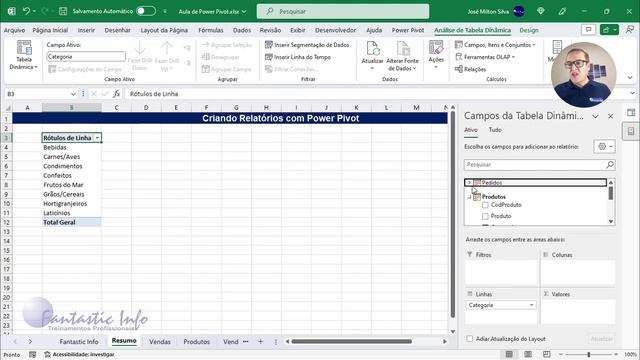Viewport: 640px width, 360px height.
Task: Open the Exibir ribbon tab
Action: 298,30
